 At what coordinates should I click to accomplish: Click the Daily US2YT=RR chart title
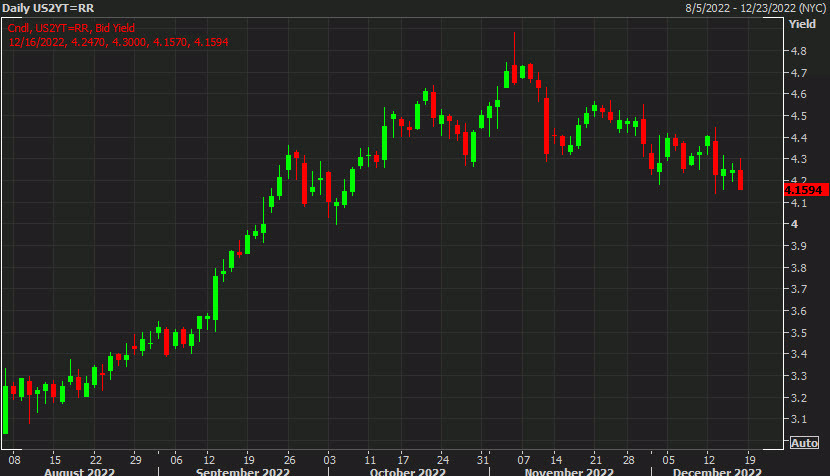click(x=48, y=7)
